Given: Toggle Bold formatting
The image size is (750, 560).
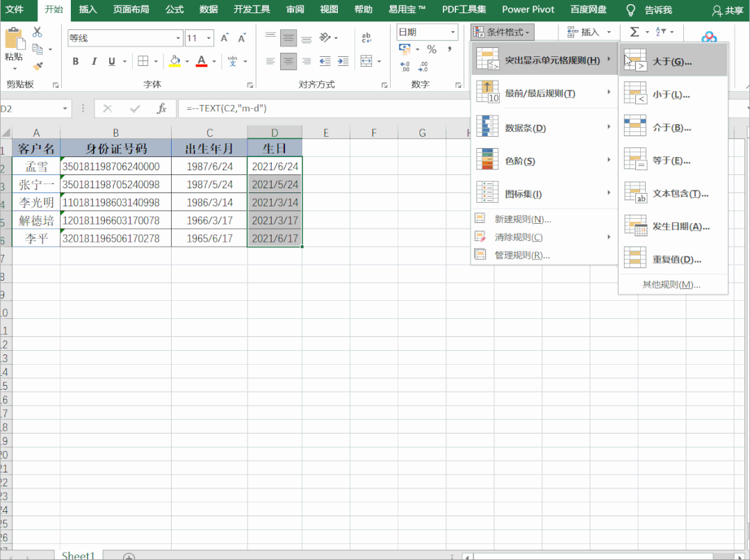Looking at the screenshot, I should click(x=76, y=61).
